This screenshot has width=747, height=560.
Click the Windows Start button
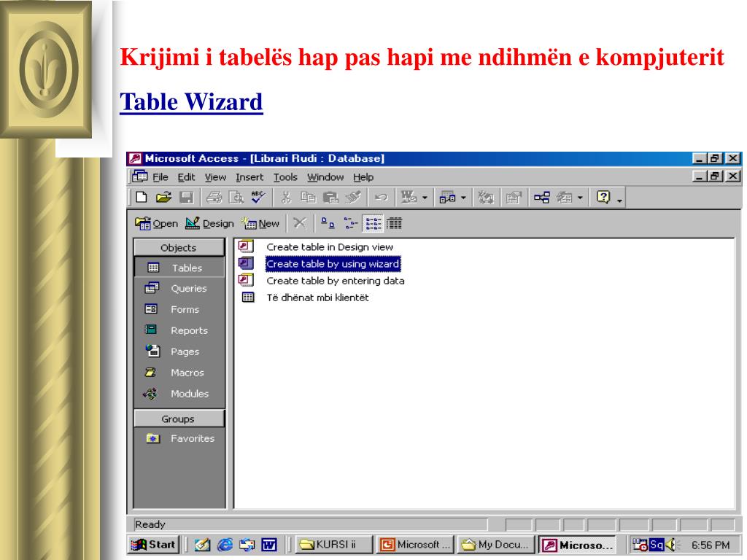click(x=153, y=544)
